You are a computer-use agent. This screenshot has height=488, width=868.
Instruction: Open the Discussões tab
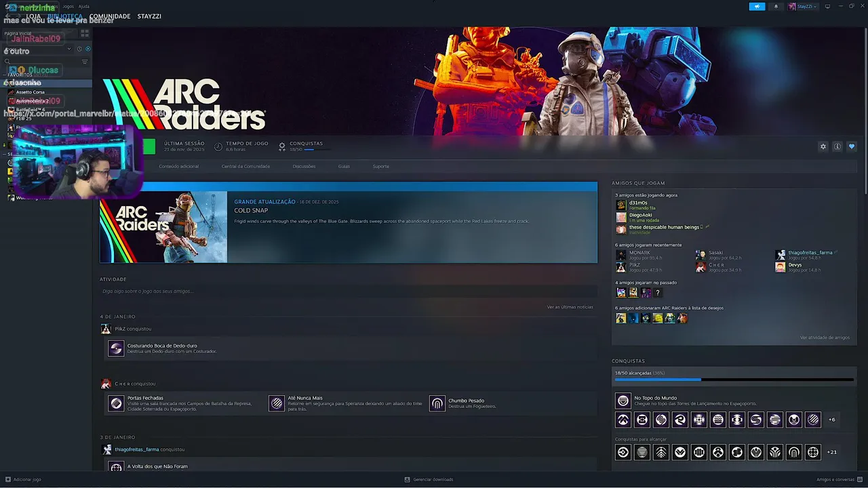(x=304, y=166)
